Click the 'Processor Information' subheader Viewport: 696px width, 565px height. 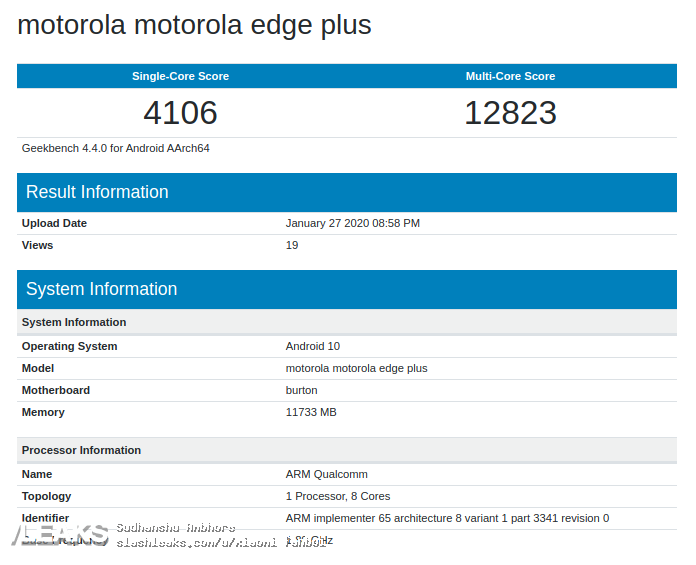347,450
